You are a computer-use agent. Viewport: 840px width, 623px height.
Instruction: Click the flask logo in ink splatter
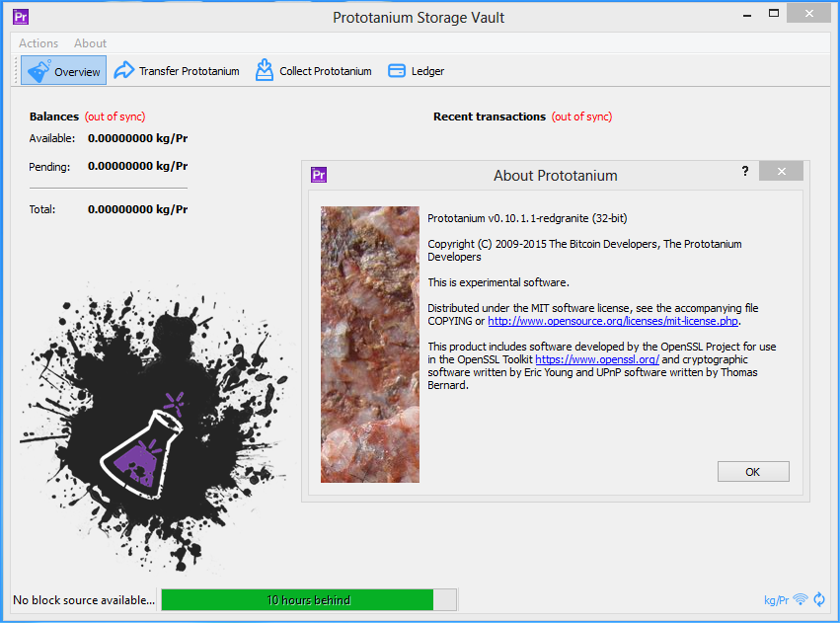[142, 446]
